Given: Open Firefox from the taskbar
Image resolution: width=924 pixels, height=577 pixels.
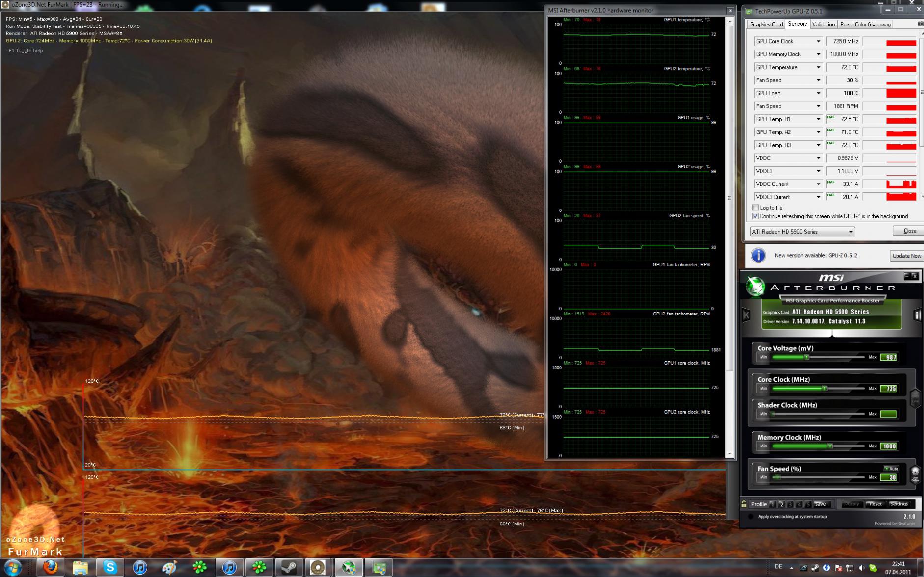Looking at the screenshot, I should click(x=50, y=568).
